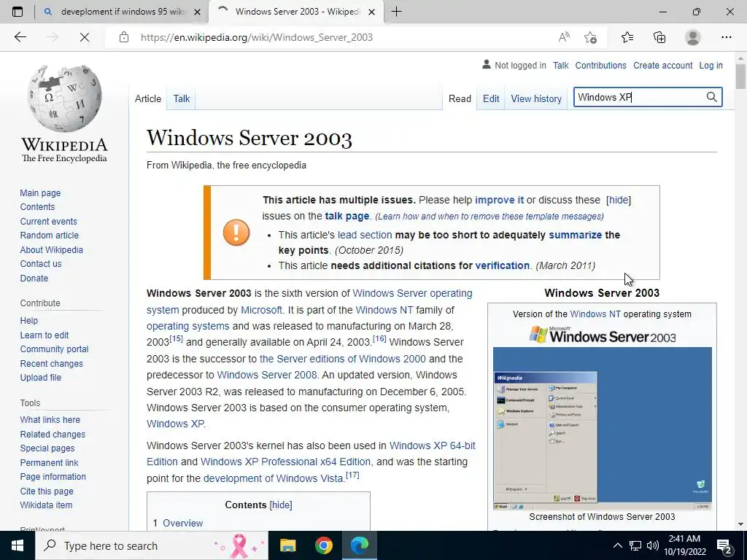Open the Main page sidebar link

tap(40, 192)
